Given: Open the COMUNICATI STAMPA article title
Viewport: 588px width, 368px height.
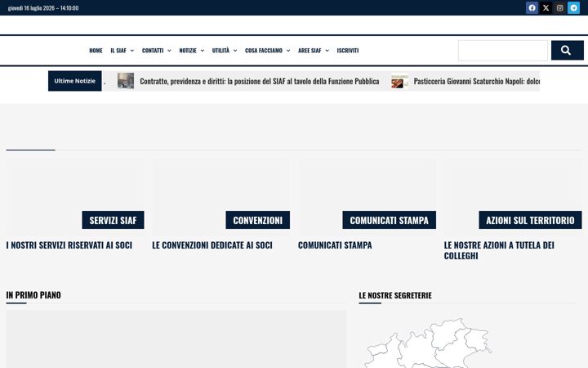Looking at the screenshot, I should coord(335,245).
